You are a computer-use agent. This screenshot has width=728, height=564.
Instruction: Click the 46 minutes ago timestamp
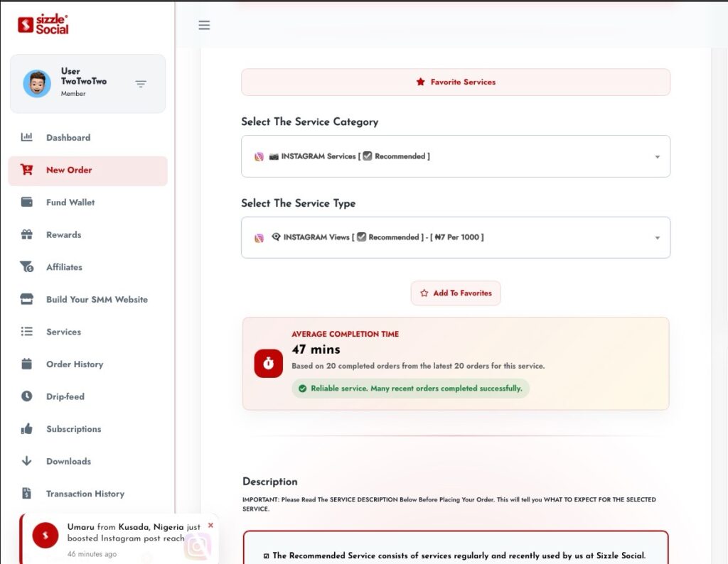pos(92,554)
